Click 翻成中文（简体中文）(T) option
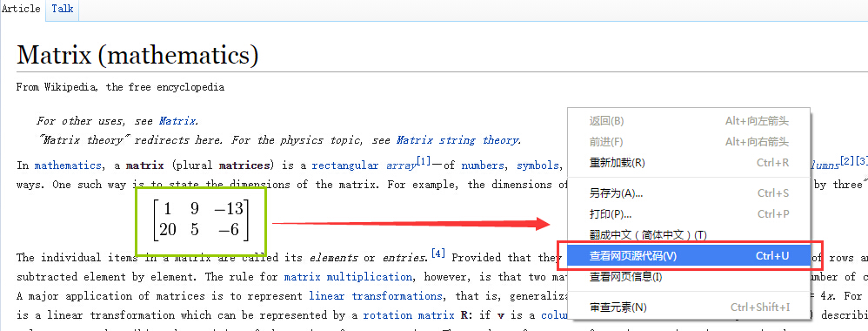Image resolution: width=868 pixels, height=331 pixels. pyautogui.click(x=689, y=235)
